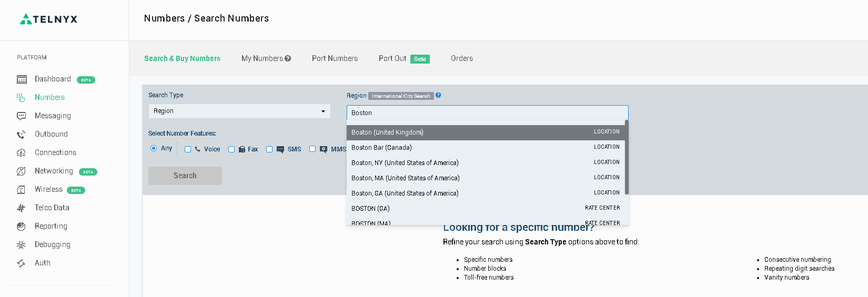868x297 pixels.
Task: Click the gray Search button
Action: click(x=185, y=176)
